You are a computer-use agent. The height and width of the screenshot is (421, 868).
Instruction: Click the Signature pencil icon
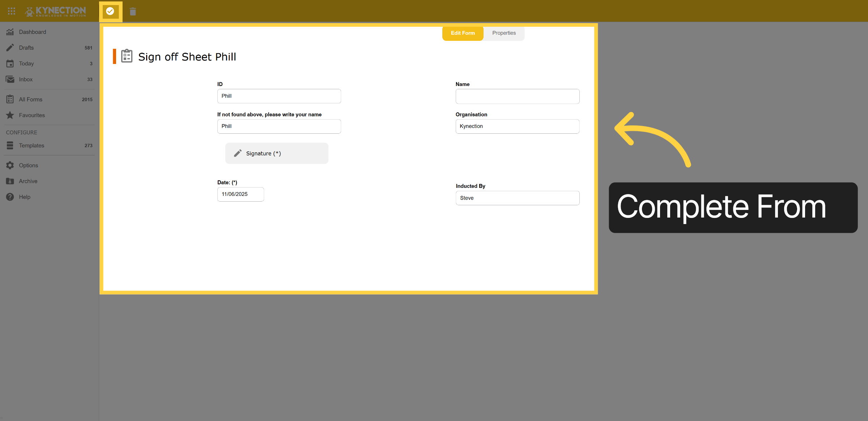pyautogui.click(x=238, y=153)
